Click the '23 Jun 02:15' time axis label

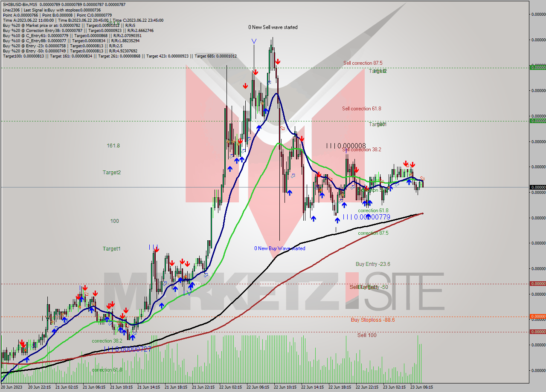coord(395,387)
